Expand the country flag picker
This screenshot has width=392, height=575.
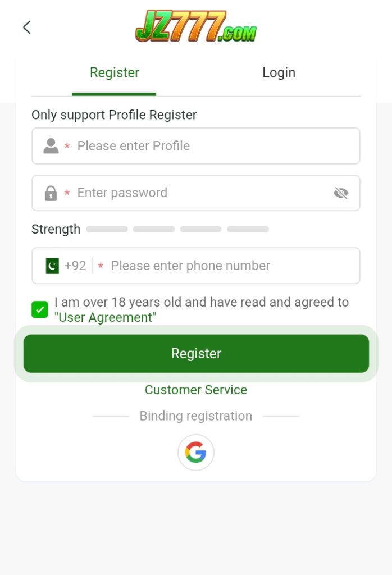click(x=52, y=265)
